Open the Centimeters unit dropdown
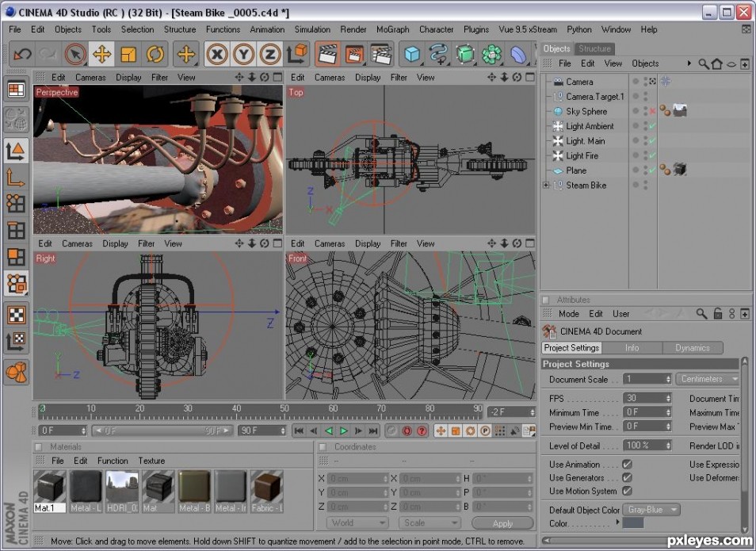This screenshot has height=551, width=756. (x=708, y=379)
